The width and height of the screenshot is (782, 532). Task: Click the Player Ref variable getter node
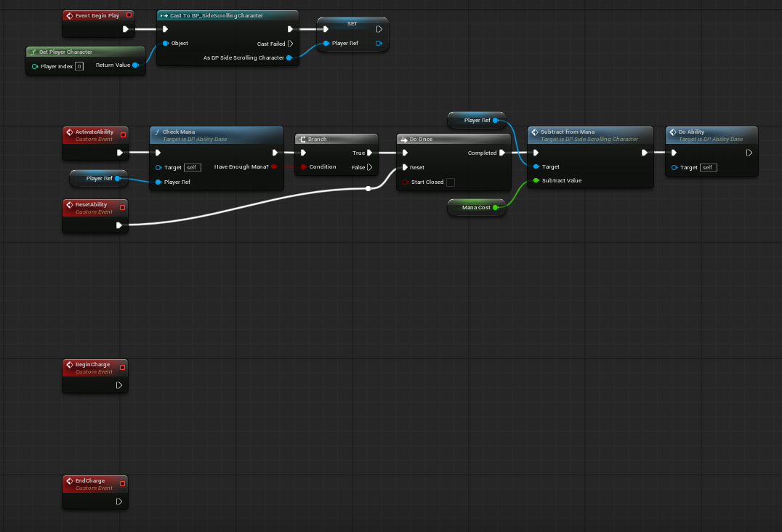98,178
